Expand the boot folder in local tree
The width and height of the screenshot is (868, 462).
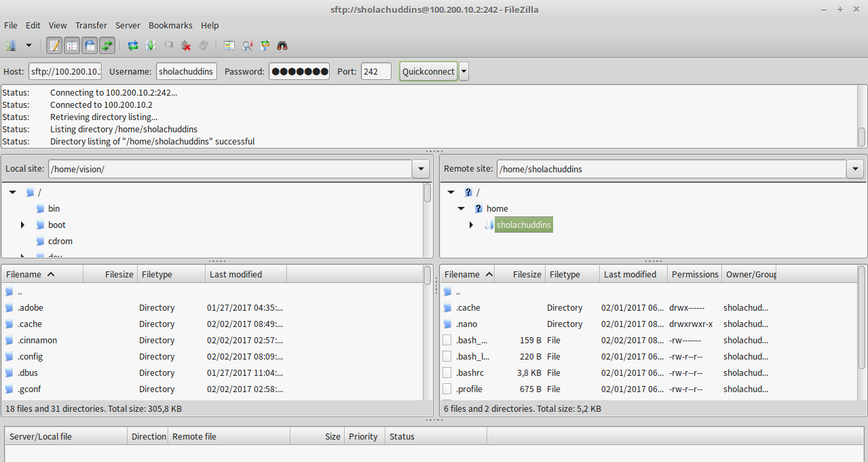[21, 225]
